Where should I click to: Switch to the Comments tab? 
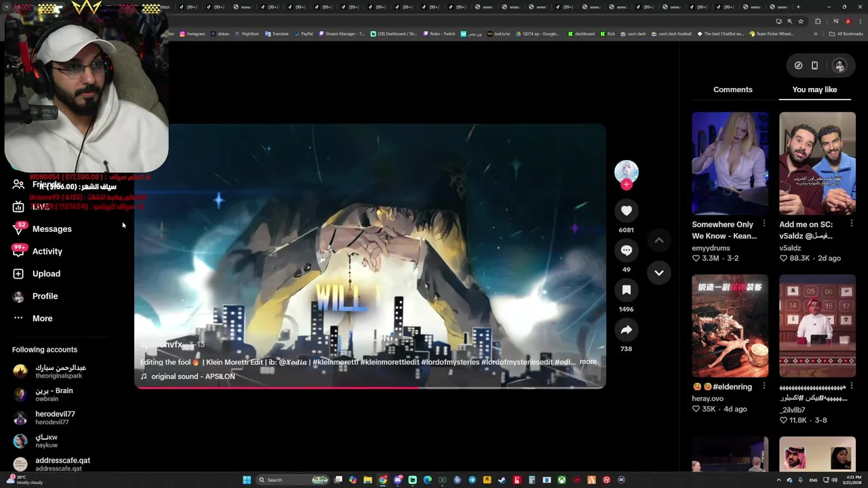(732, 89)
